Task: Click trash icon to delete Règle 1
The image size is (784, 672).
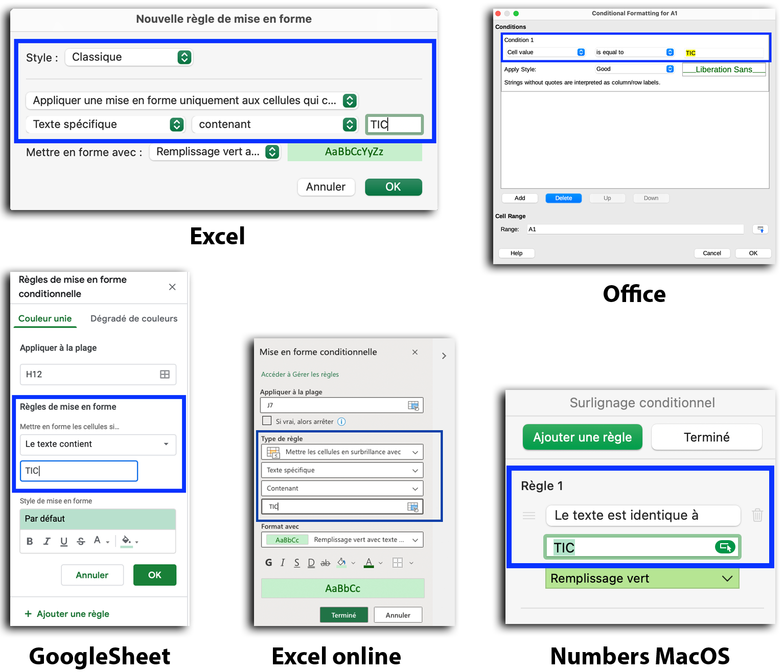Action: pyautogui.click(x=757, y=515)
